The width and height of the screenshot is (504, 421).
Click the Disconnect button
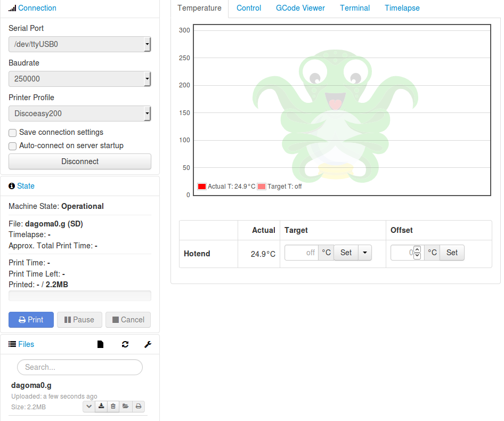[80, 161]
